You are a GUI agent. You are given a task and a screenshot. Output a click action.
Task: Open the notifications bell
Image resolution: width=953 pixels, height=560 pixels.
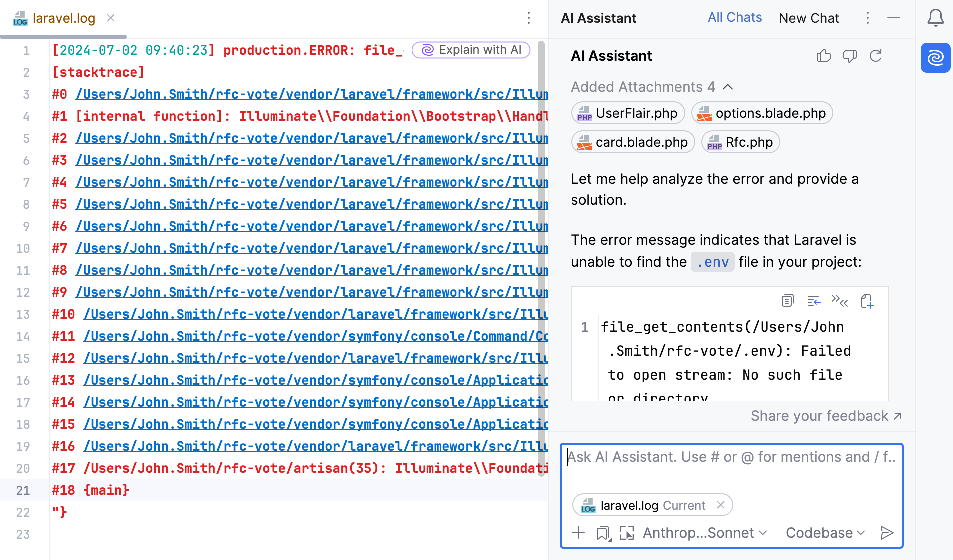coord(935,18)
